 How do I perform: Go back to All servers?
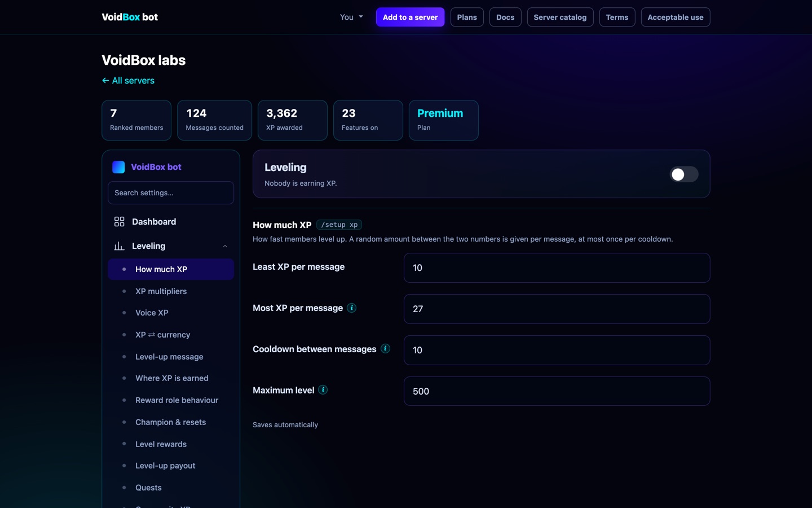coord(128,80)
